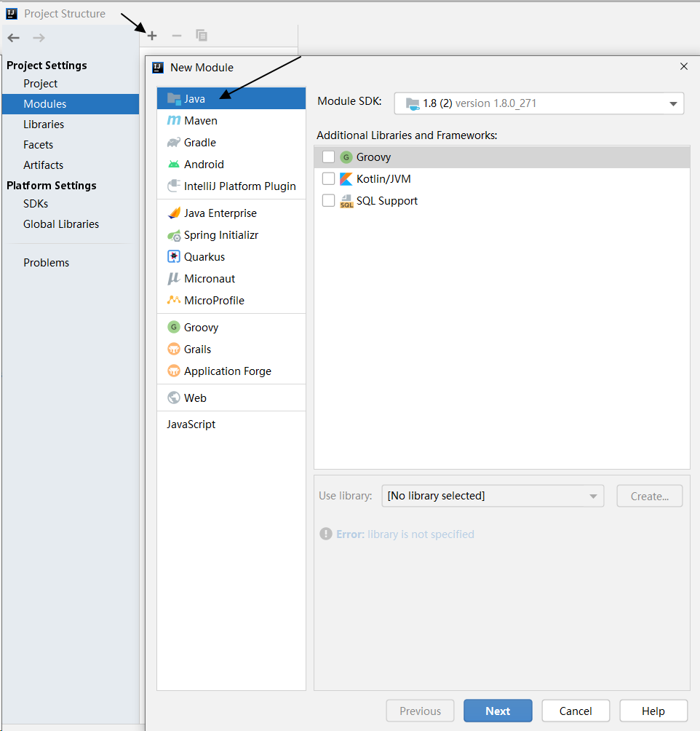This screenshot has width=700, height=731.
Task: Enable the SQL Support checkbox
Action: tap(329, 200)
